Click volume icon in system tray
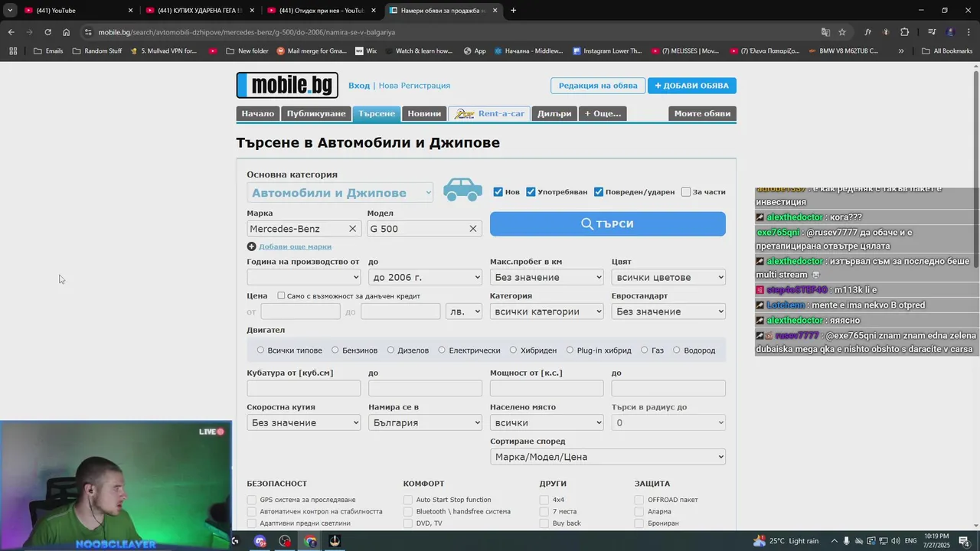The width and height of the screenshot is (980, 551). pos(894,541)
